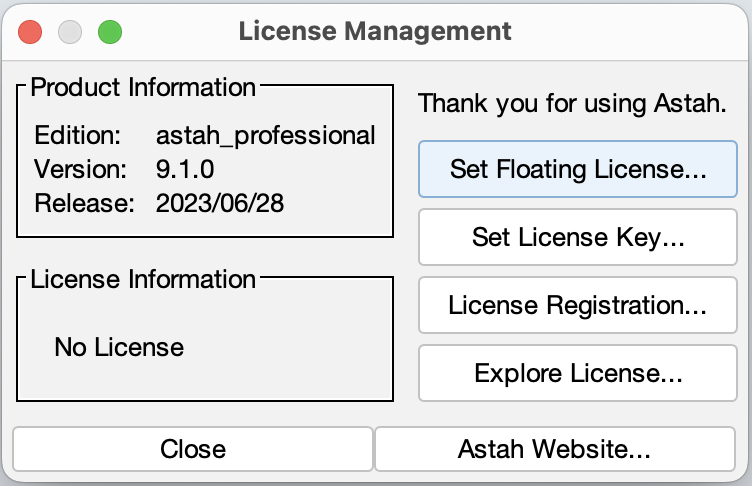Click the green window zoom button
752x486 pixels.
click(110, 32)
